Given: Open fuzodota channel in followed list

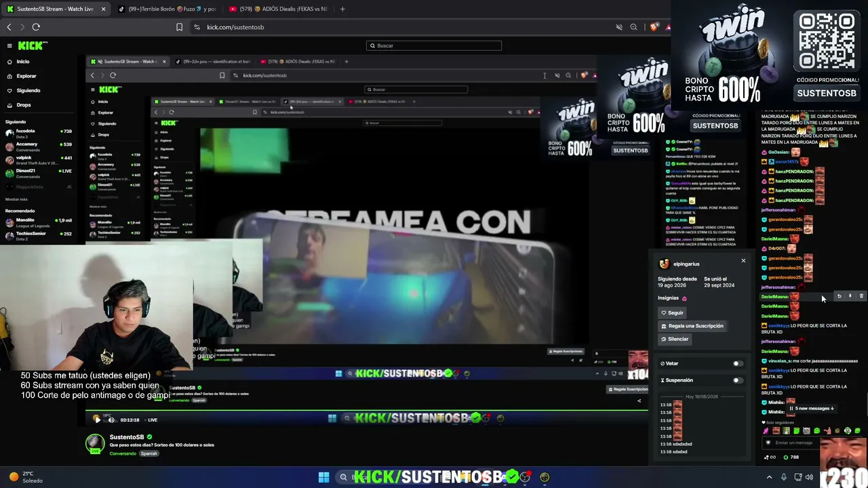Looking at the screenshot, I should coord(39,133).
